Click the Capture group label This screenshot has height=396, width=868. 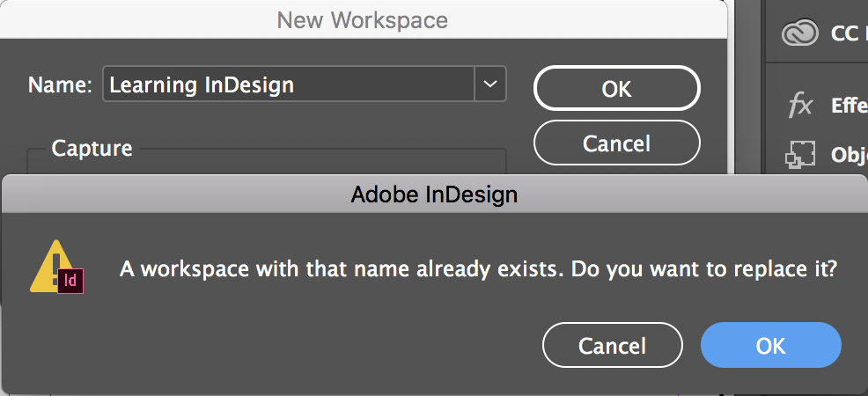[x=92, y=148]
